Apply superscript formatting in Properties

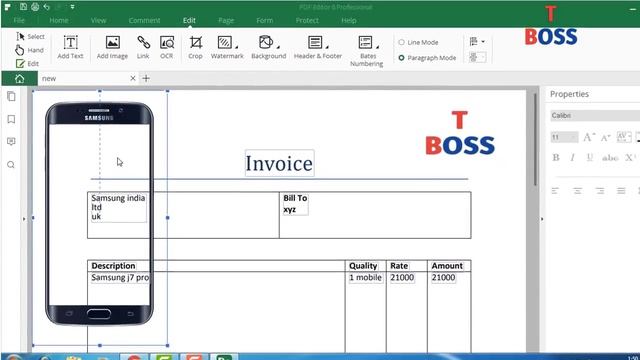coord(631,158)
